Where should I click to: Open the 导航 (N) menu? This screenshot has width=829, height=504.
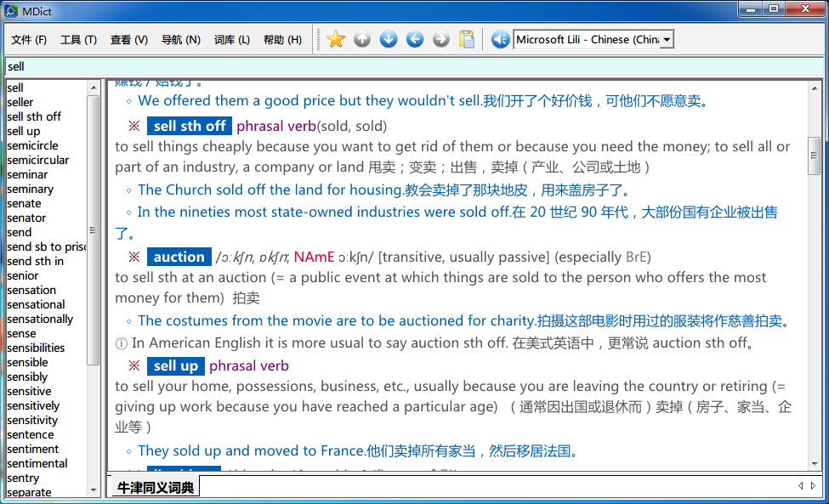pyautogui.click(x=181, y=40)
